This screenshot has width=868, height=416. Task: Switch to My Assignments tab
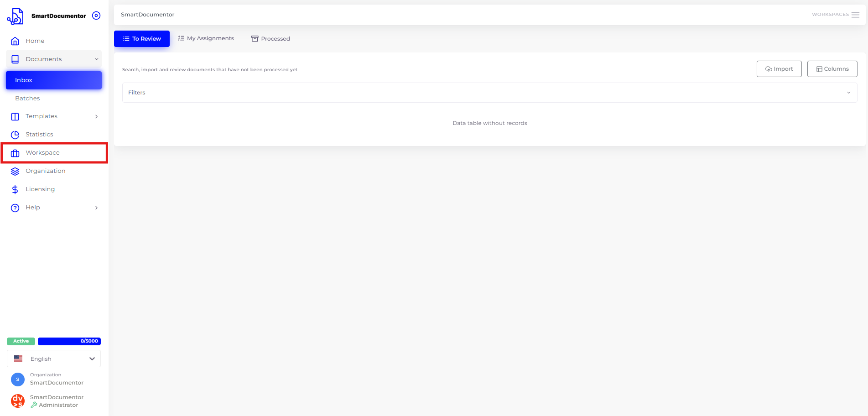(x=206, y=39)
